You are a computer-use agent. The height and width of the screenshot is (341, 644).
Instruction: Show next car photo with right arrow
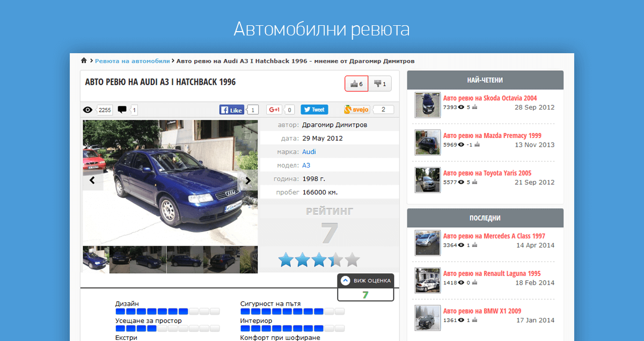click(248, 180)
